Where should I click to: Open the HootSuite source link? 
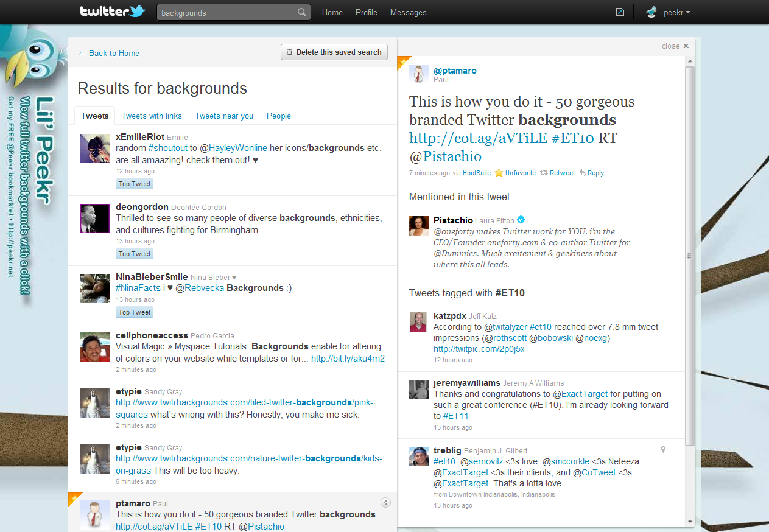(477, 173)
